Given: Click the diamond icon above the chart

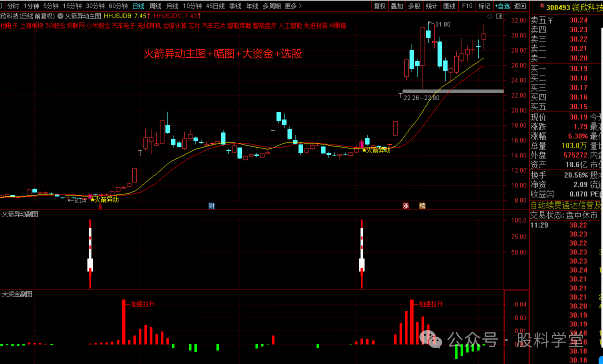Looking at the screenshot, I should click(x=490, y=16).
